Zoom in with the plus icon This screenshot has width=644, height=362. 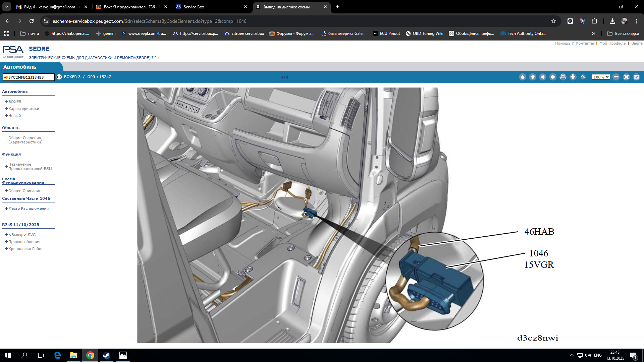pyautogui.click(x=573, y=77)
